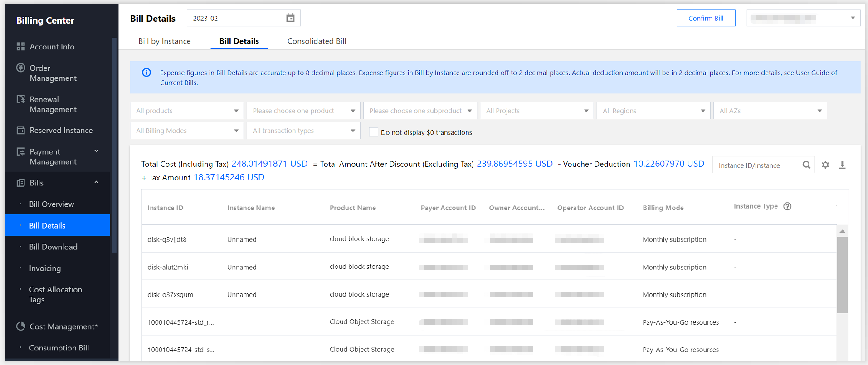Click the download bill icon
Viewport: 868px width, 365px height.
pyautogui.click(x=842, y=165)
